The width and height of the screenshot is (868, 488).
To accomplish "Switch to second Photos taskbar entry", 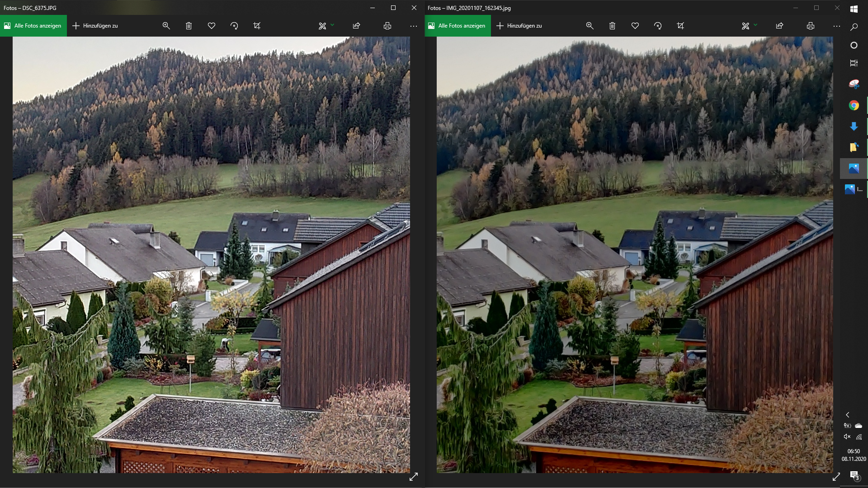I will click(854, 189).
